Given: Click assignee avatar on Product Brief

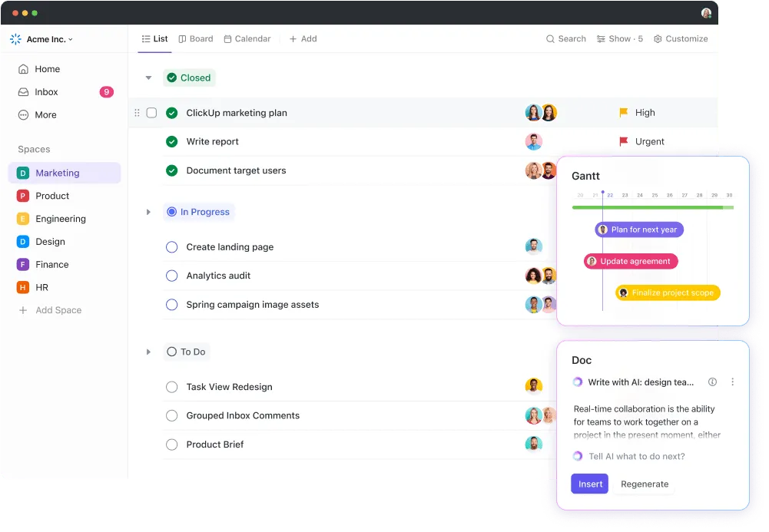Looking at the screenshot, I should (534, 444).
